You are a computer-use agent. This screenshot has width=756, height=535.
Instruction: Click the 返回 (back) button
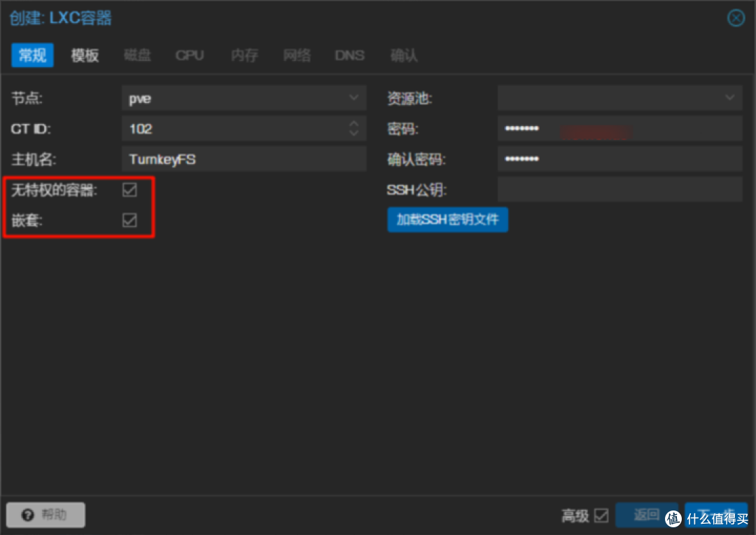647,515
